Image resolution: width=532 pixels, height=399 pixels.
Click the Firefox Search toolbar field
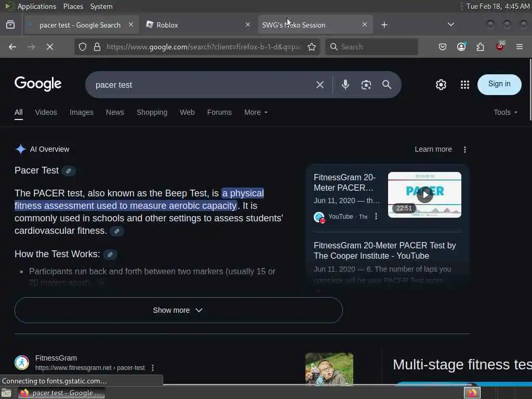click(371, 47)
